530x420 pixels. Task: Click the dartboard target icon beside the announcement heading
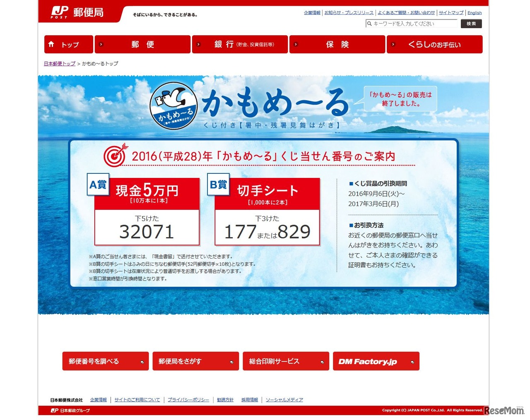click(x=115, y=156)
